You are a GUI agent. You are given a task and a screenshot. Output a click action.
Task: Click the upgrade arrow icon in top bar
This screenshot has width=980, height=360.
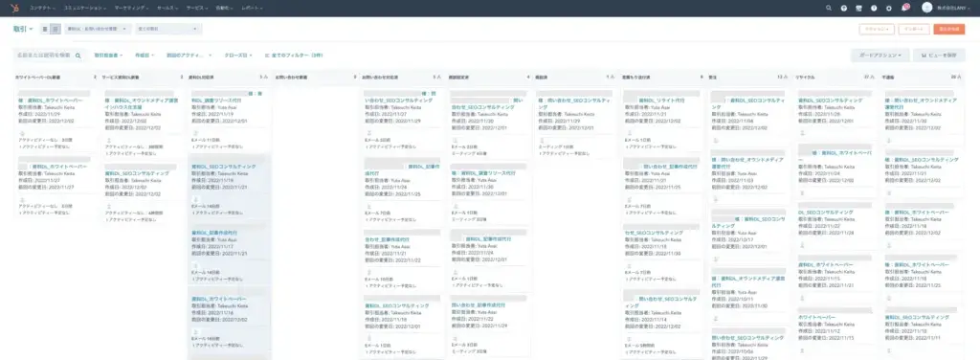(844, 8)
